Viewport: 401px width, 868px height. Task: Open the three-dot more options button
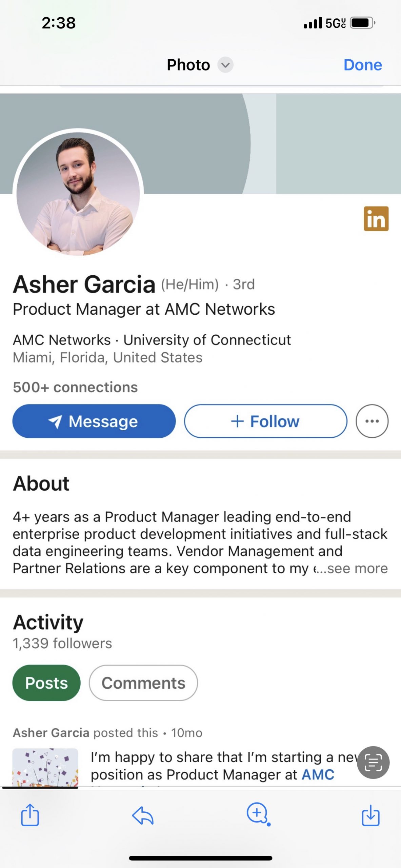(372, 421)
